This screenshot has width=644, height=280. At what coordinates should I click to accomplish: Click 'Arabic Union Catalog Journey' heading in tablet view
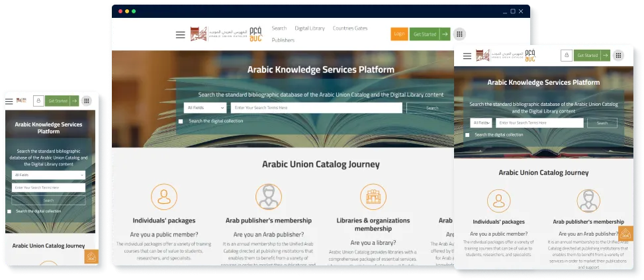coord(543,172)
